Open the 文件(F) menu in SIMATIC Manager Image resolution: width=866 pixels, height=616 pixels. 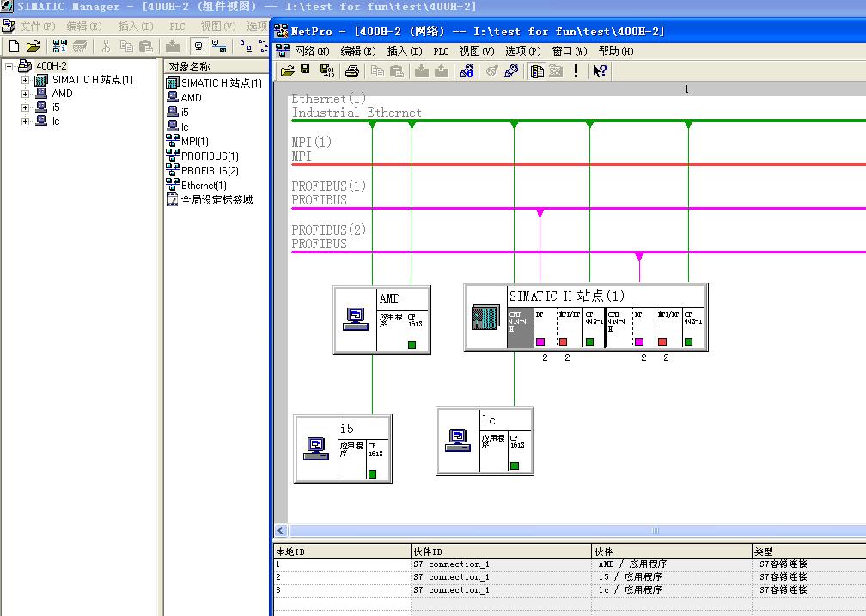coord(38,27)
